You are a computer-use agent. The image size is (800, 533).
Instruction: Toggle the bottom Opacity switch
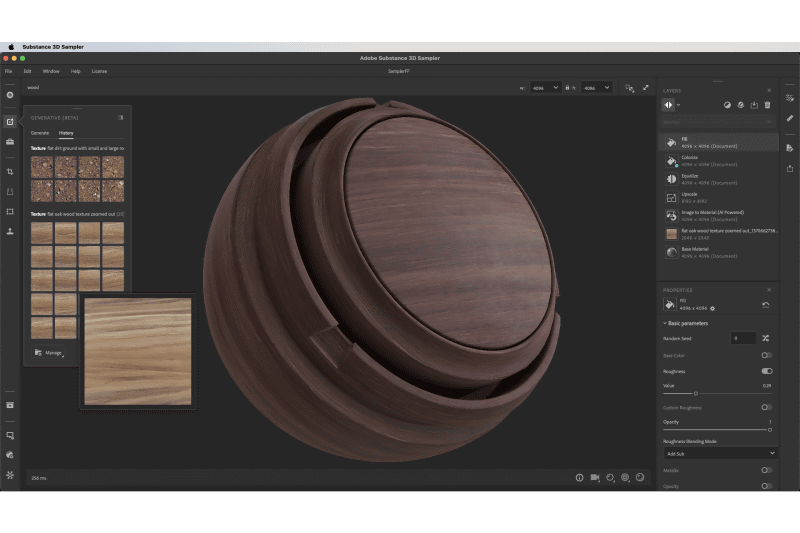click(766, 486)
